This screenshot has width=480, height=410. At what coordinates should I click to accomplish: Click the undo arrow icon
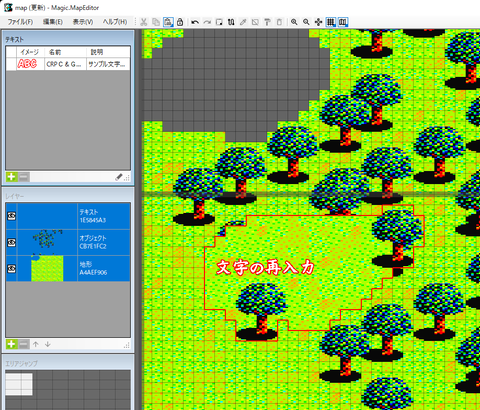click(x=195, y=22)
